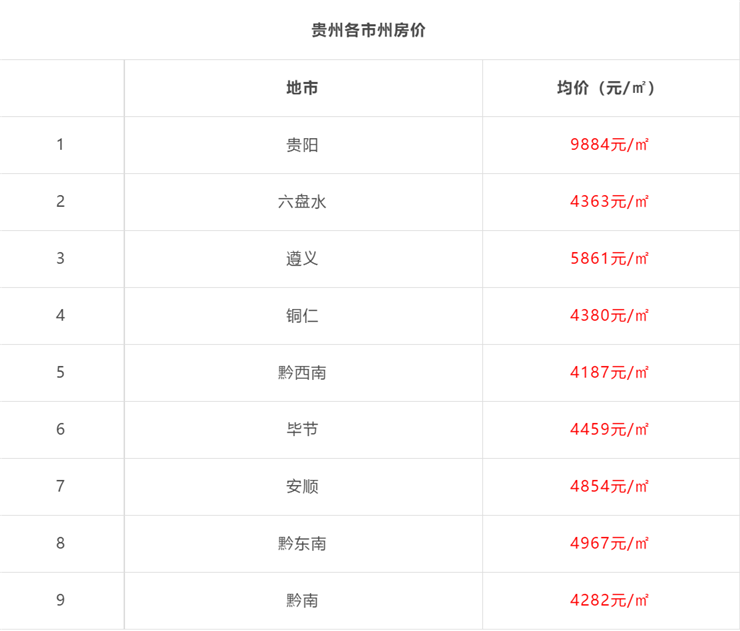Click the 4459元/㎡ price value

coord(609,429)
